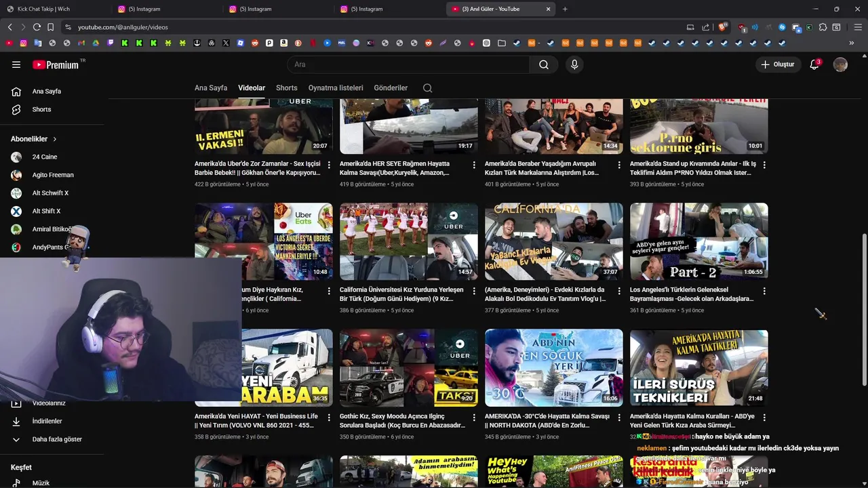Go back with the browser back arrow
The height and width of the screenshot is (488, 868).
tap(9, 27)
